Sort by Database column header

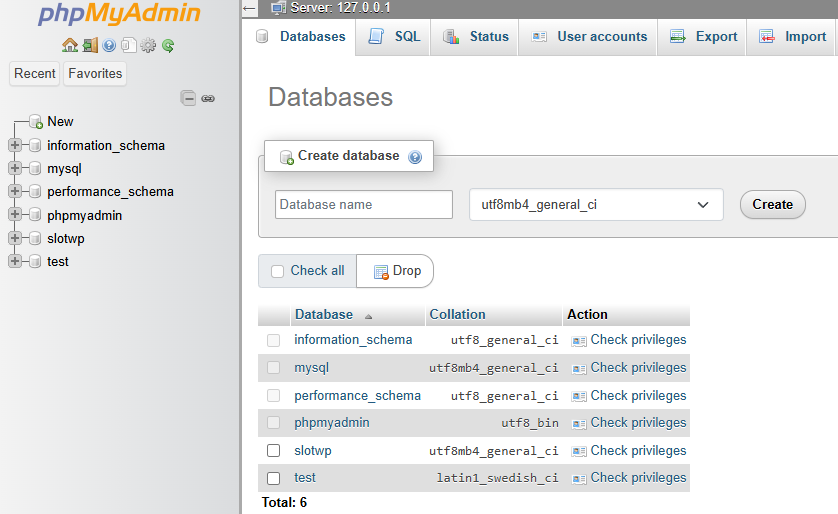pos(324,314)
